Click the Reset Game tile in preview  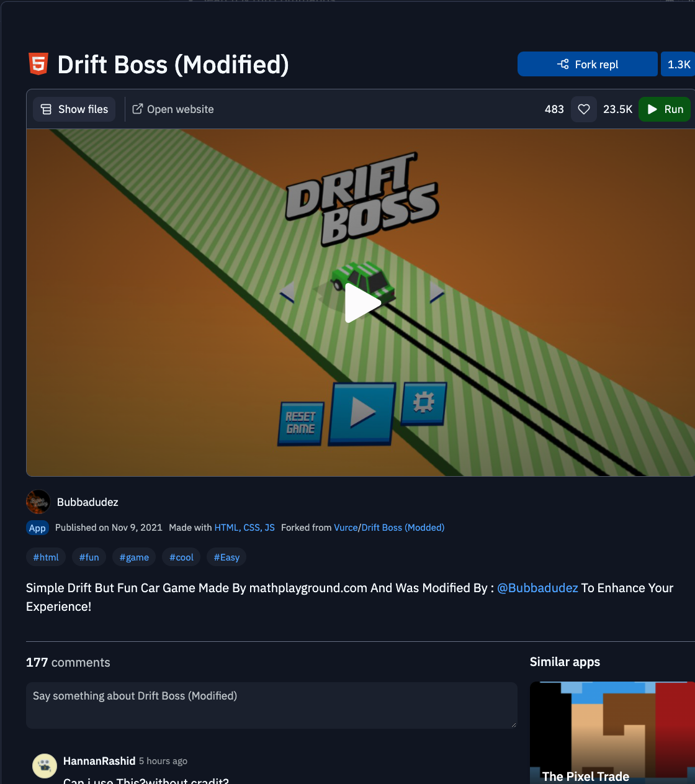click(x=301, y=423)
